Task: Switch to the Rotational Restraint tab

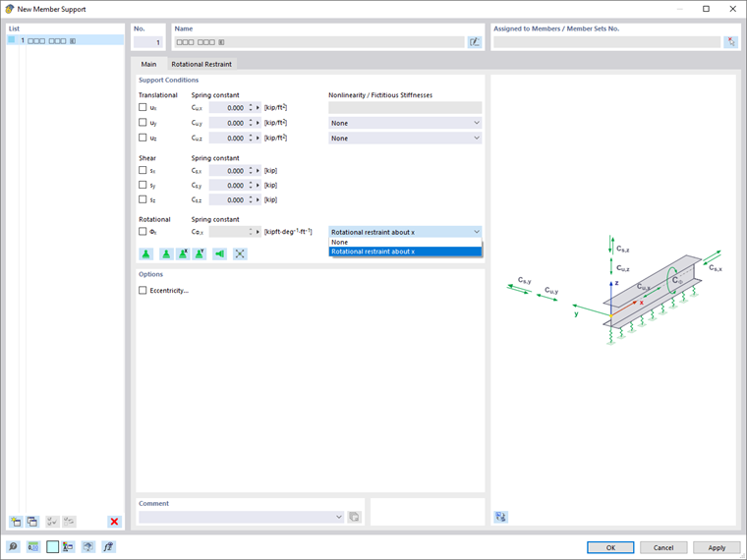Action: pos(201,64)
